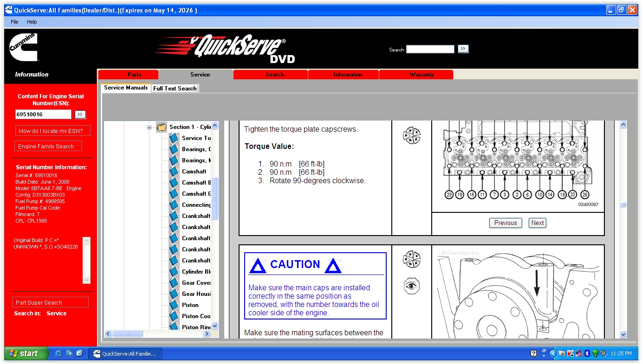
Task: Click the content pane scroll-down arrow
Action: coord(623,334)
